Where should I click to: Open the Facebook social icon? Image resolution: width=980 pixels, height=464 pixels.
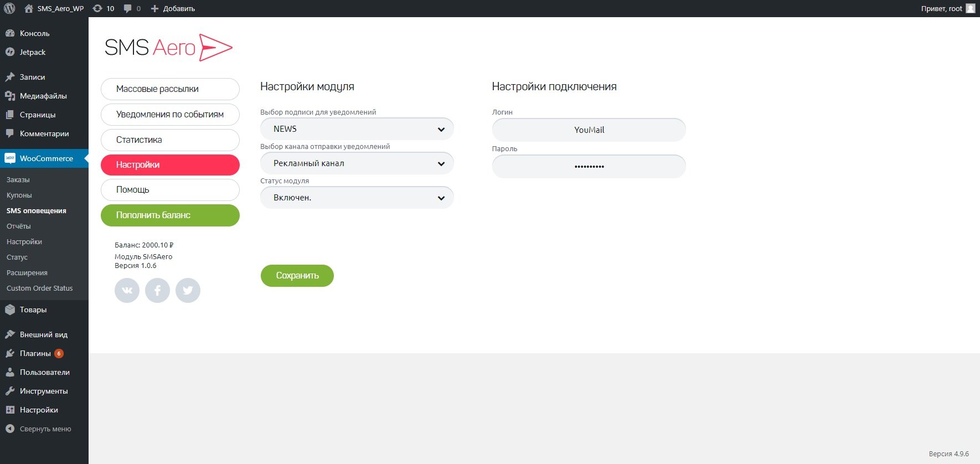[x=157, y=290]
